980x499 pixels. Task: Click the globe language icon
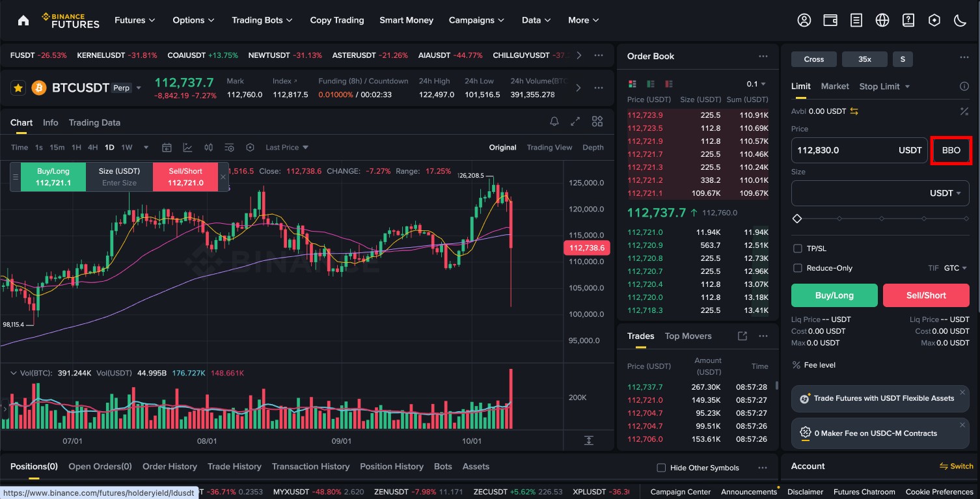(x=882, y=20)
